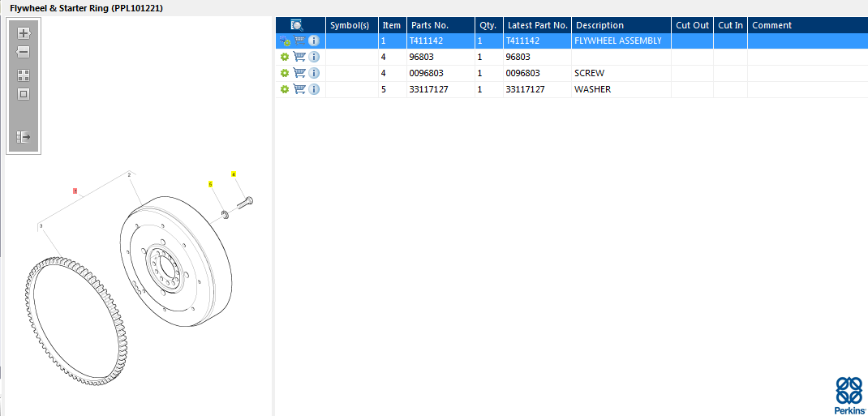Click callout 3 near the starter ring
The width and height of the screenshot is (868, 416).
click(41, 225)
